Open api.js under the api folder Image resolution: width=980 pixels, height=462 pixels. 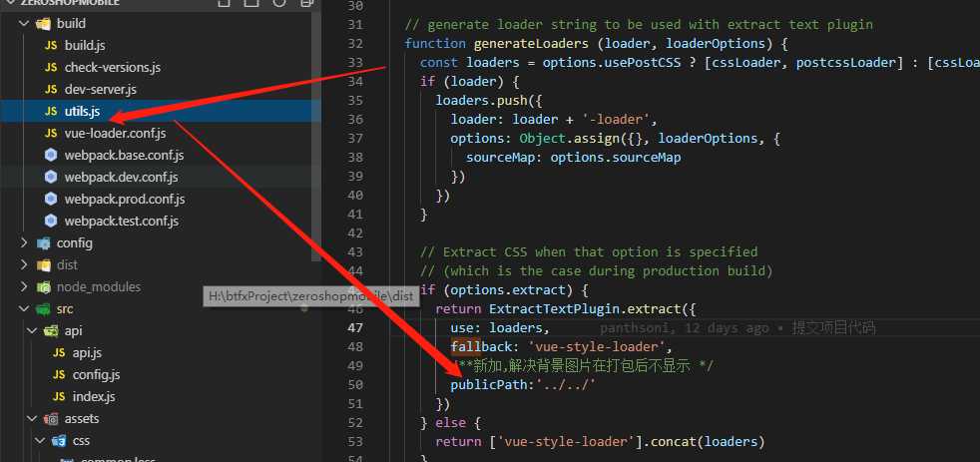point(87,352)
